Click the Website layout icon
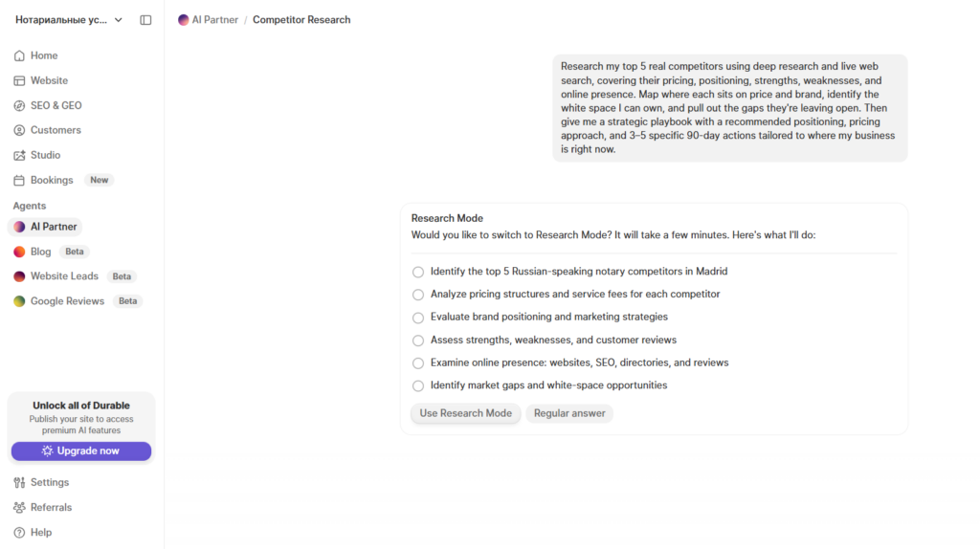The height and width of the screenshot is (549, 980). pyautogui.click(x=19, y=80)
